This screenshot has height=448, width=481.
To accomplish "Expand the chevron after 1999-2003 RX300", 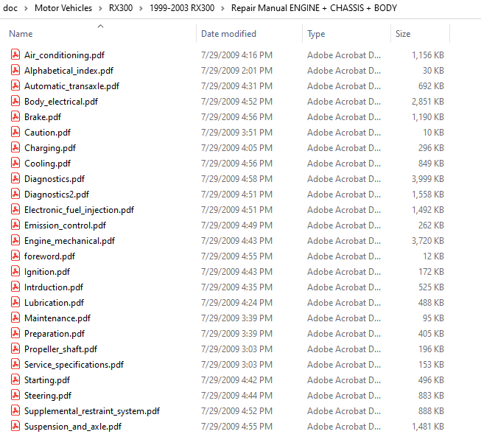I will tap(225, 9).
